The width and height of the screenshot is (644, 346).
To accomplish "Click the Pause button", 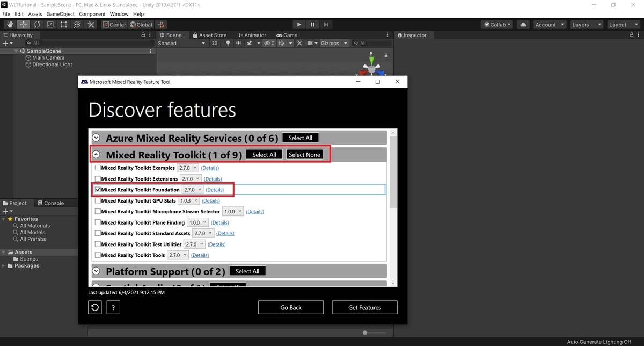I will pyautogui.click(x=312, y=25).
